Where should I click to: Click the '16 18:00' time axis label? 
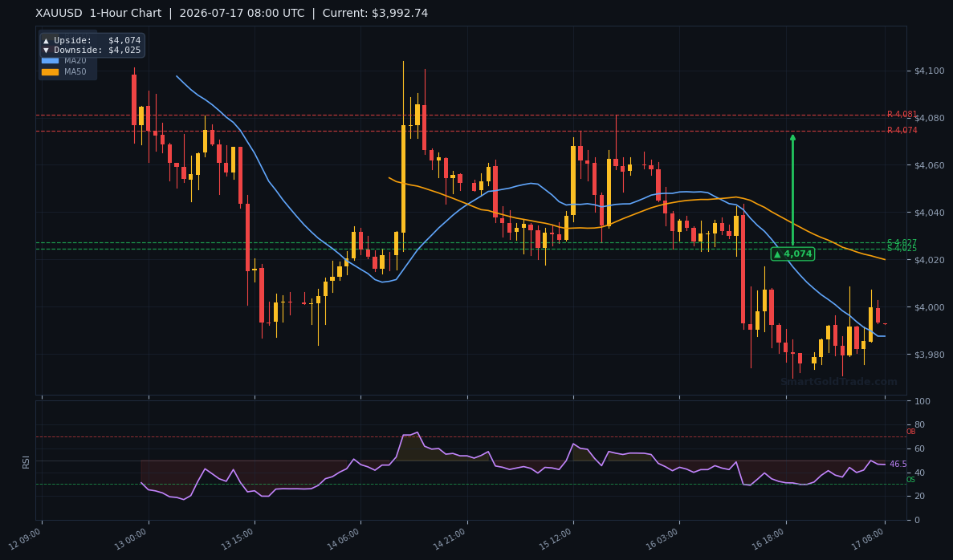(768, 539)
